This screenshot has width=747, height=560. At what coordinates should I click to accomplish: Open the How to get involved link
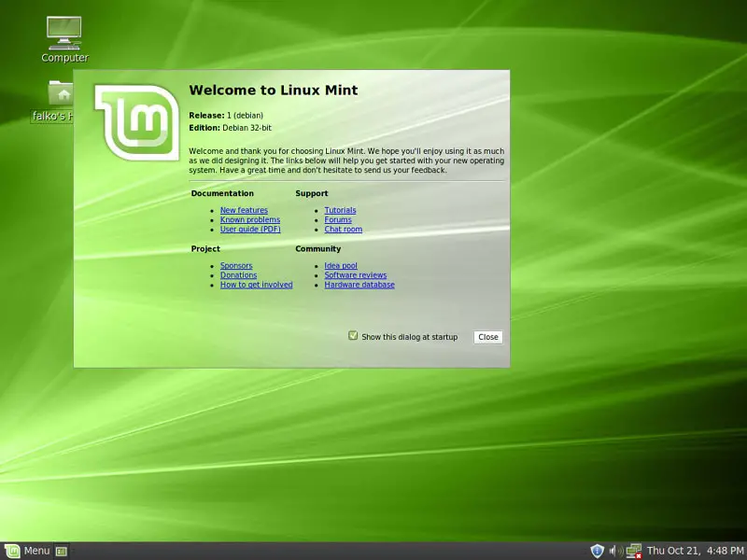[x=256, y=285]
